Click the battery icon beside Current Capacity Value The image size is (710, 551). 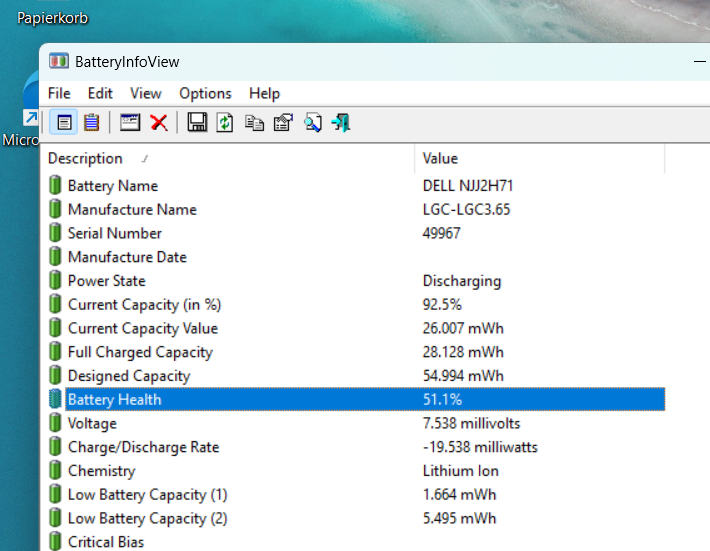point(55,328)
